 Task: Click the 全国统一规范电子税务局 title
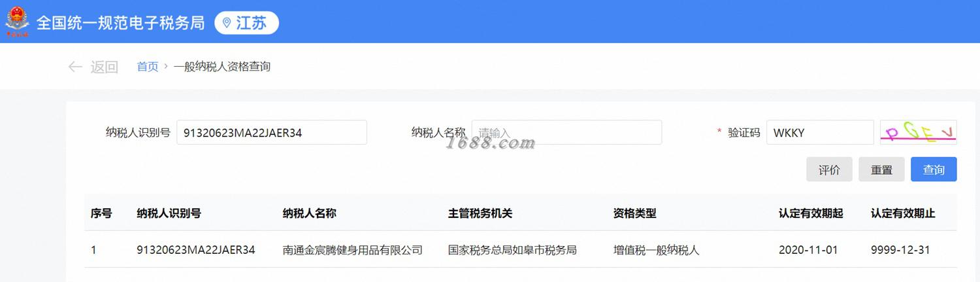click(x=120, y=23)
